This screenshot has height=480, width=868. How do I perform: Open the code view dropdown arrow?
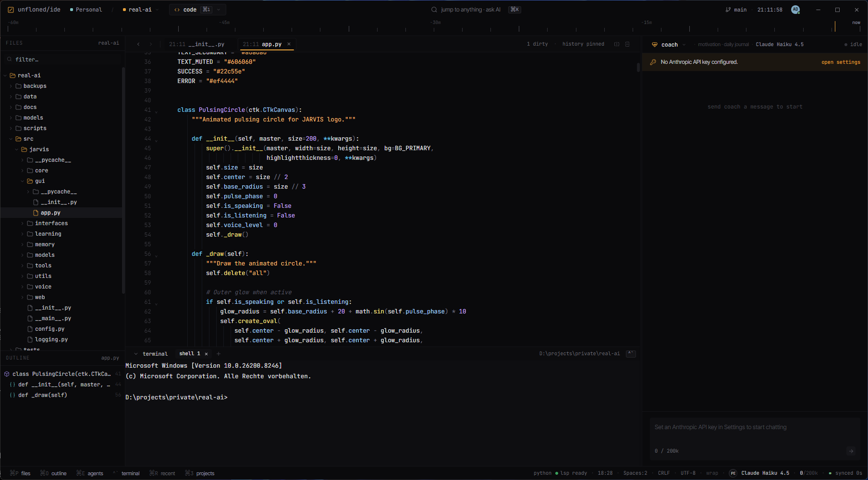click(x=219, y=10)
